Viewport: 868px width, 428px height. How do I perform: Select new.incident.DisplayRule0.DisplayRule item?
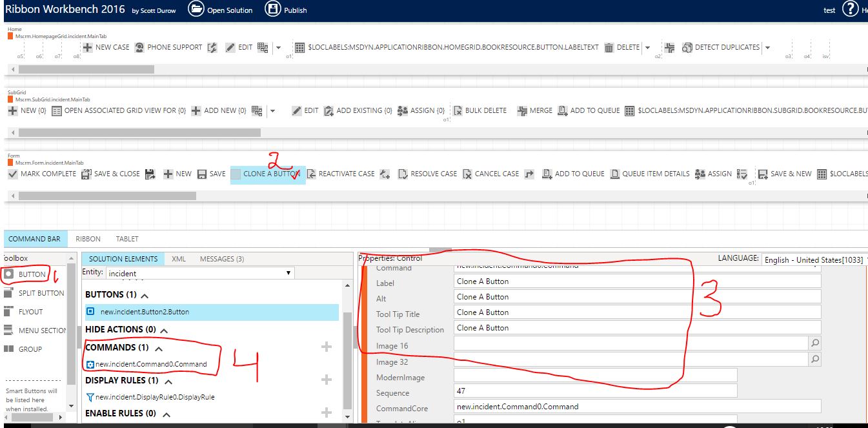point(155,397)
